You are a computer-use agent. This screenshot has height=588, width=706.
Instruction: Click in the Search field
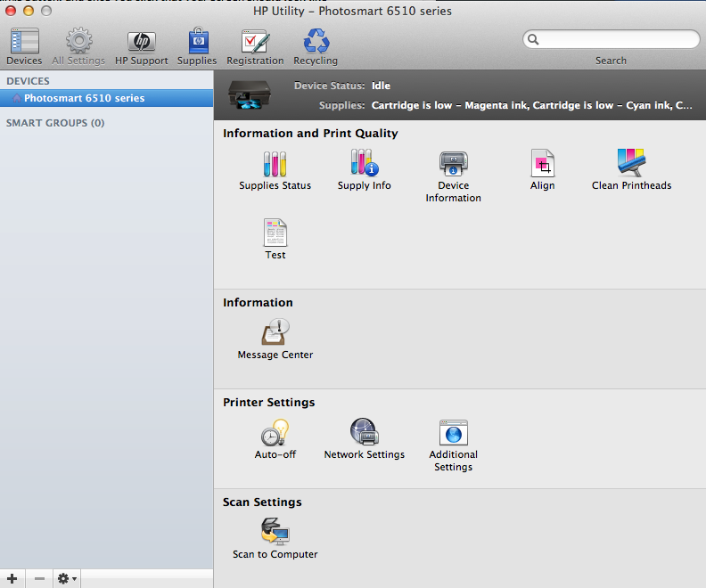[x=617, y=39]
